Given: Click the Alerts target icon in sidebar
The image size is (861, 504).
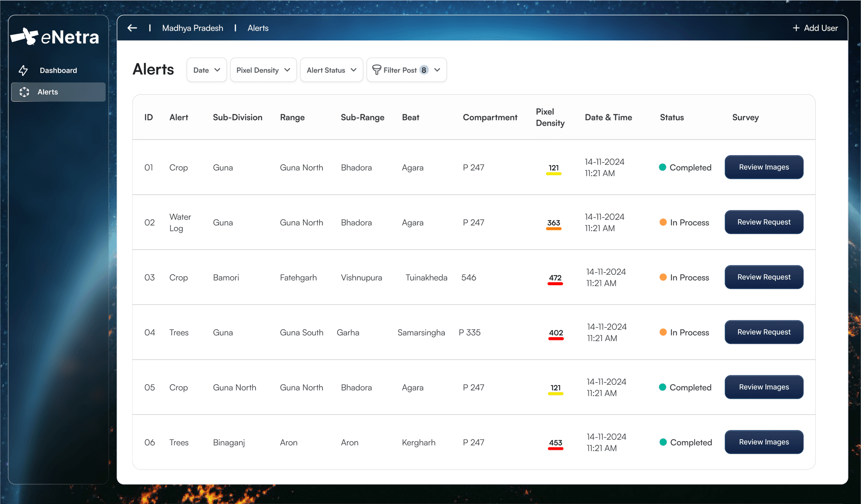Looking at the screenshot, I should (x=24, y=92).
